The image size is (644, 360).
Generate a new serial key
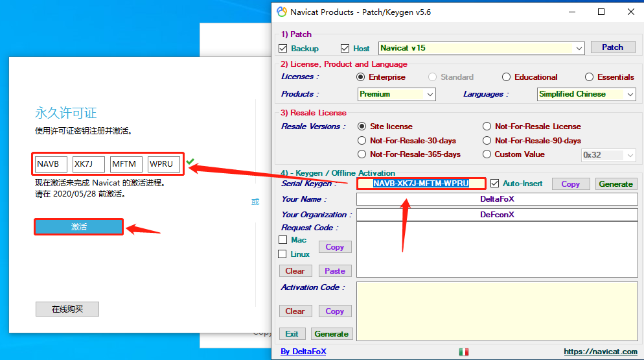click(615, 184)
